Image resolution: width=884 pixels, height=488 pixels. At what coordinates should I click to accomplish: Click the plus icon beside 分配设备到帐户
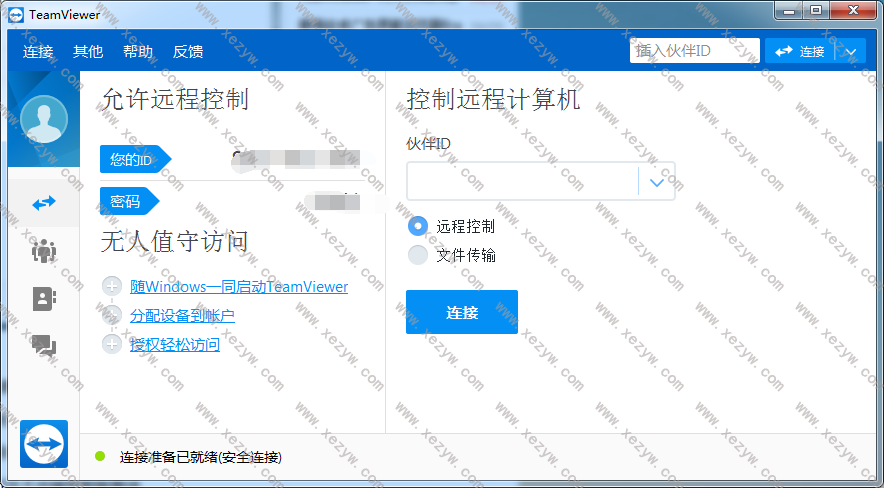(x=112, y=315)
